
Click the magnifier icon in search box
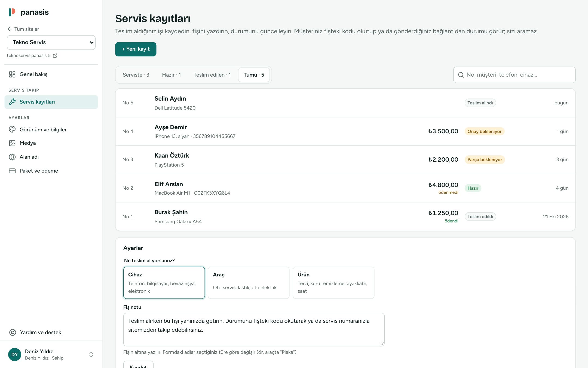tap(461, 75)
